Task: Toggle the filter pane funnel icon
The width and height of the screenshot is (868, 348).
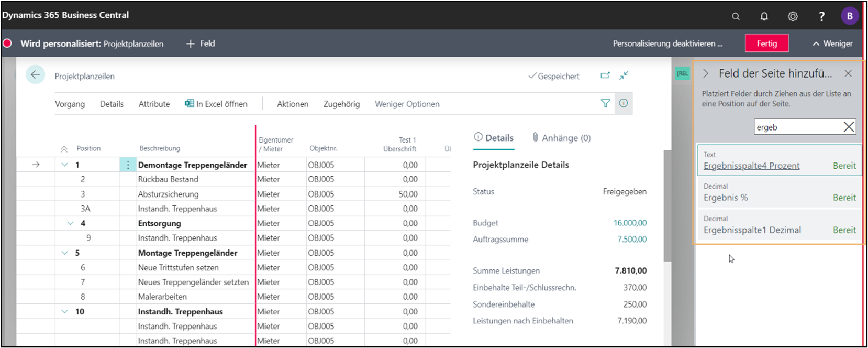Action: tap(605, 103)
